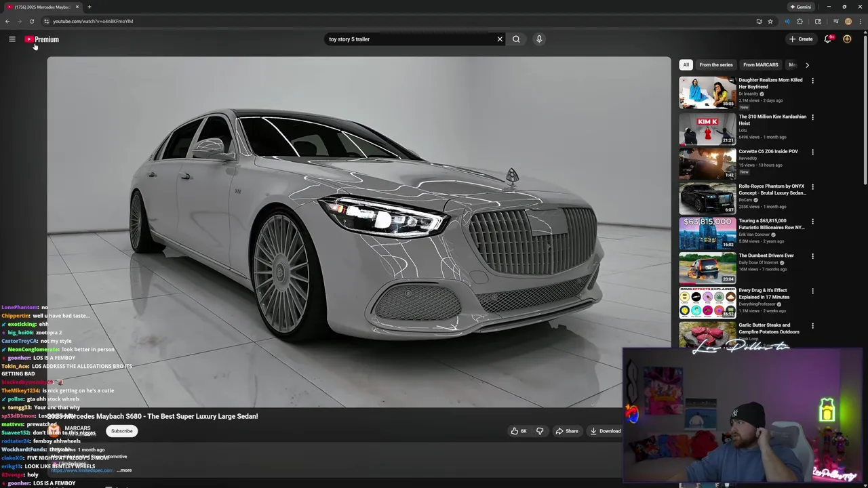Open options menu for Every Drug video
The image size is (868, 488).
(812, 291)
